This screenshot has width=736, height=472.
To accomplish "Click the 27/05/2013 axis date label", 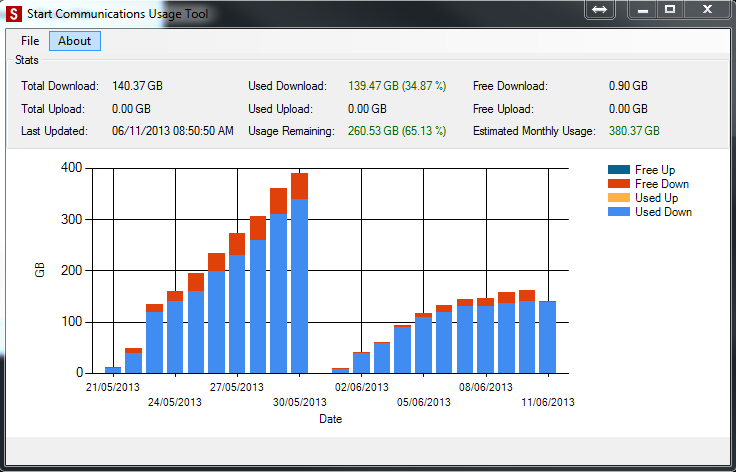I will tap(237, 387).
